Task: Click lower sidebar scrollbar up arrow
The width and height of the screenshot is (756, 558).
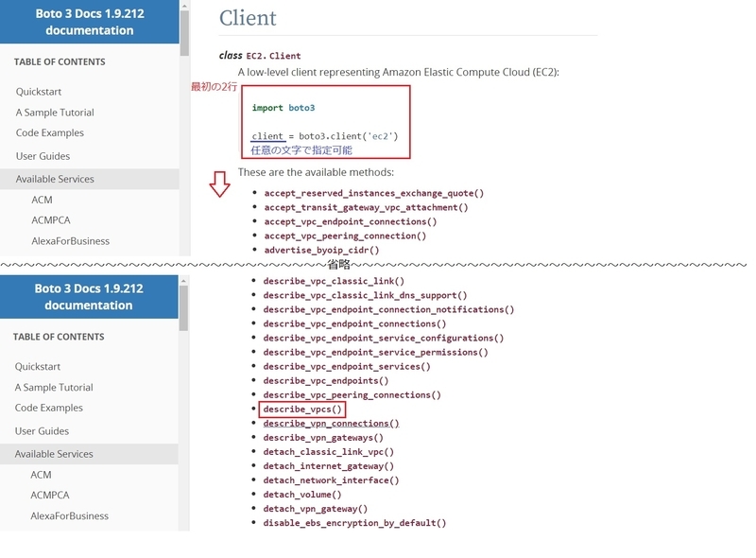Action: [183, 281]
